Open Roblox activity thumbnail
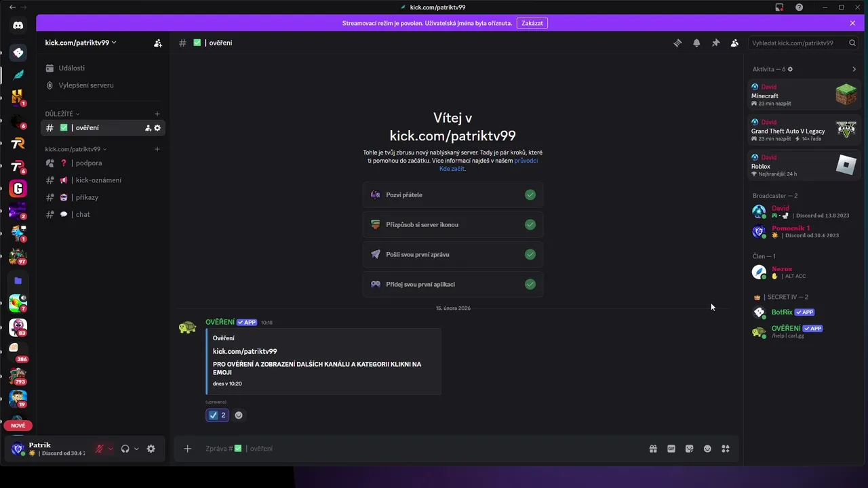The image size is (868, 488). pos(846,165)
